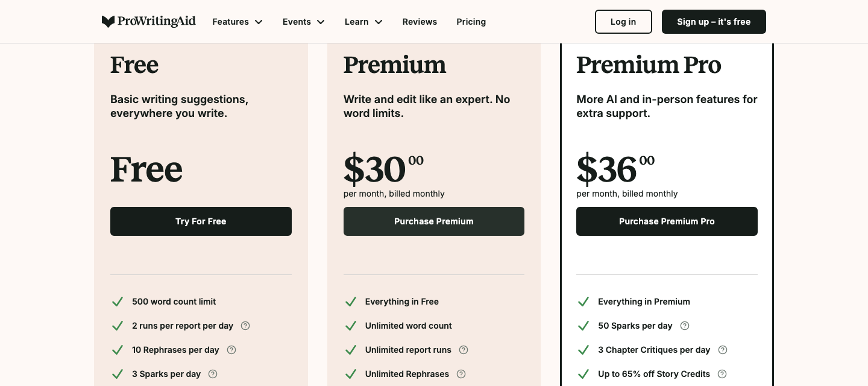
Task: Choose Purchase Premium Pro button
Action: tap(667, 221)
